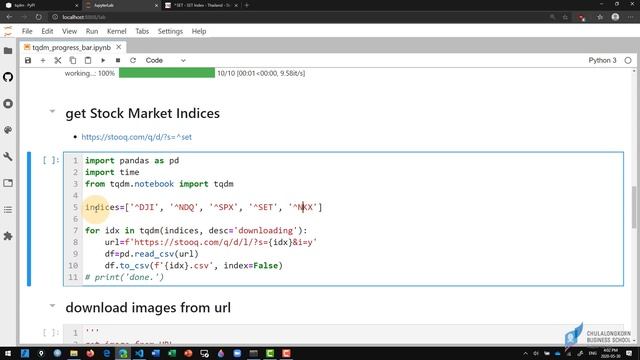This screenshot has width=640, height=360.
Task: Copy the selected cell
Action: [73, 60]
